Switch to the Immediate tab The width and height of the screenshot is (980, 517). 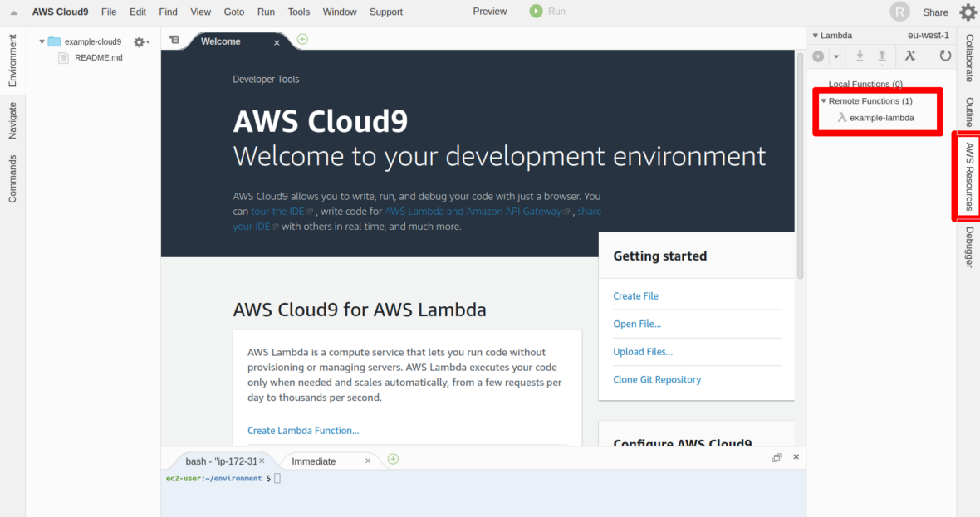coord(314,461)
